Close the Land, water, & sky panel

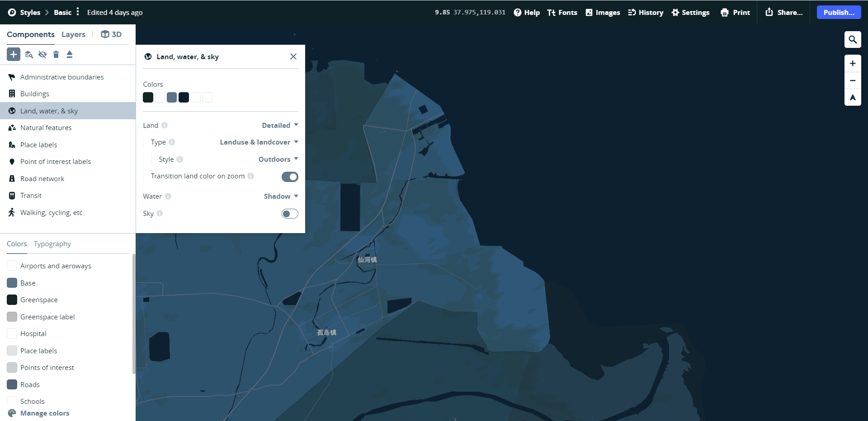click(x=293, y=56)
